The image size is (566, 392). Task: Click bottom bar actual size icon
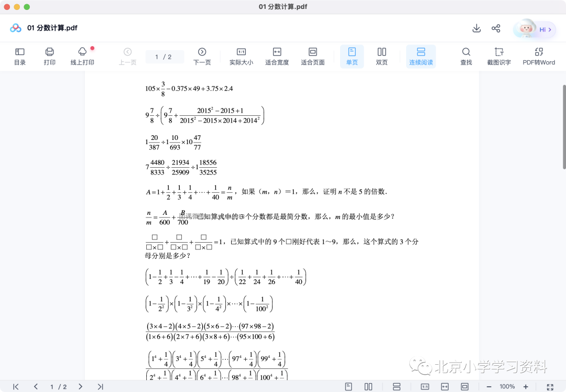click(425, 387)
